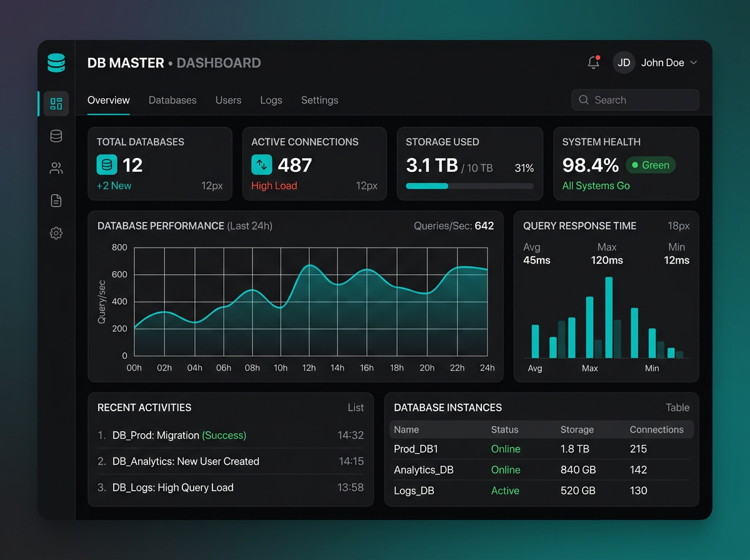Screen dimensions: 750x560
Task: Click the Active Connections arrows icon
Action: [x=262, y=165]
